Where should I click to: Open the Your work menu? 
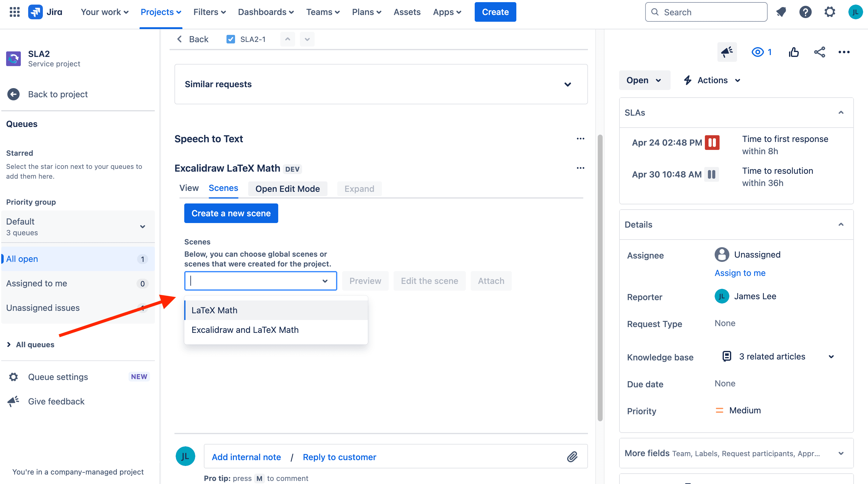tap(104, 12)
